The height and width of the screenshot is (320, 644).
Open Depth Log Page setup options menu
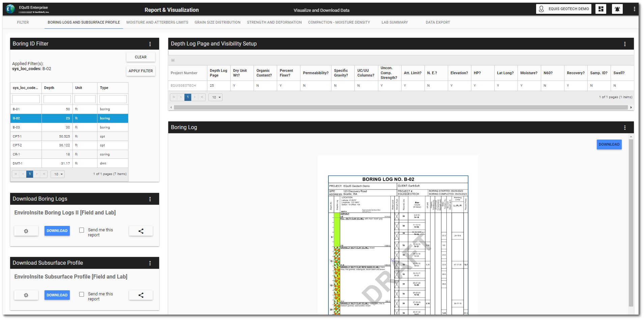[x=625, y=44]
